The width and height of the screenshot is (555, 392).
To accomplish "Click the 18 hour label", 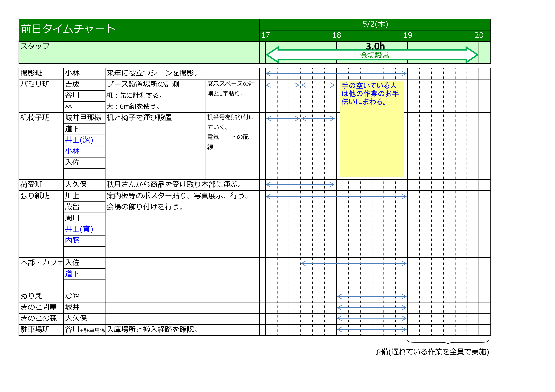I will tap(337, 35).
